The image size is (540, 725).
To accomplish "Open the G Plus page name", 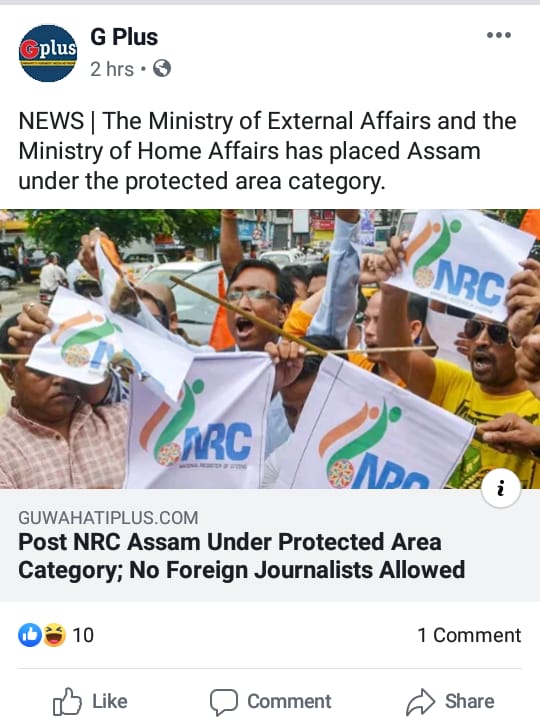I will 124,37.
